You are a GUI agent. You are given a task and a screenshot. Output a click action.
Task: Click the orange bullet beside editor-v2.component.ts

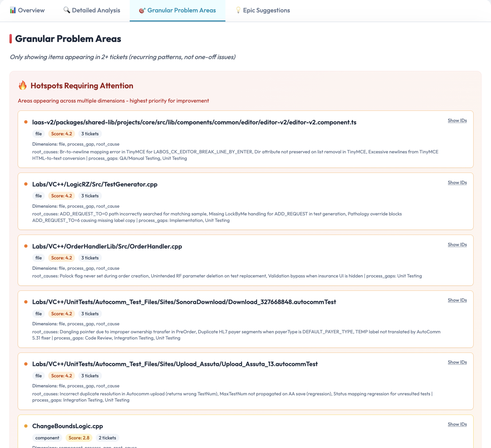click(x=26, y=121)
